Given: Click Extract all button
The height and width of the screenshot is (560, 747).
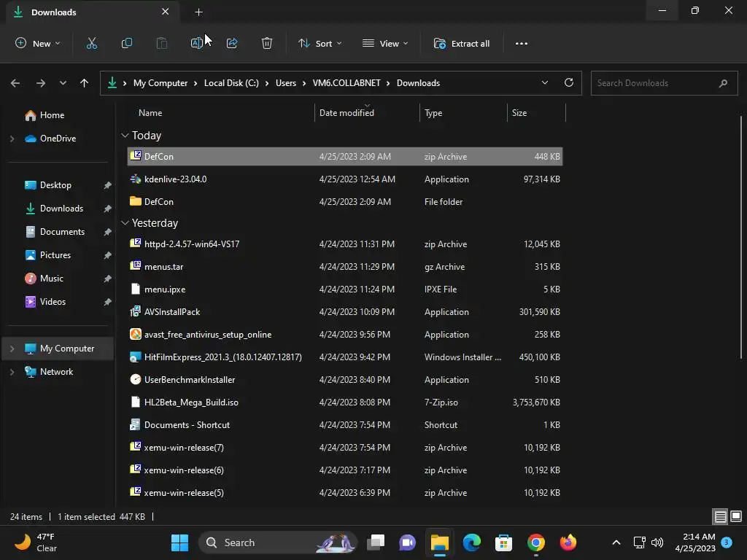Looking at the screenshot, I should pos(462,43).
